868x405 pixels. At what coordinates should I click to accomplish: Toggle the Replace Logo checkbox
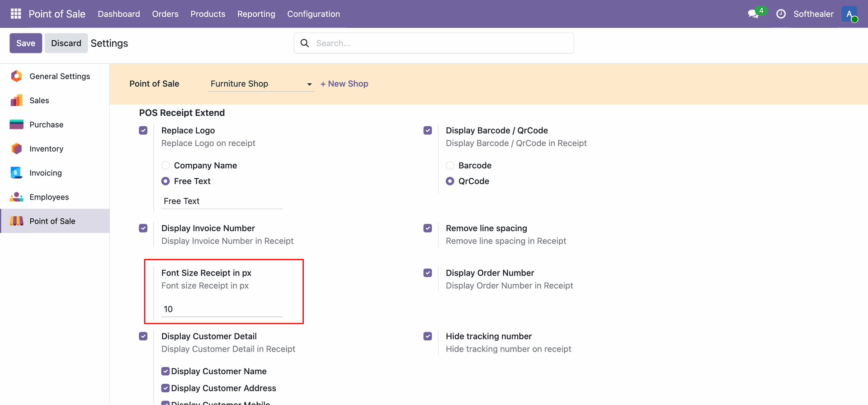point(143,130)
